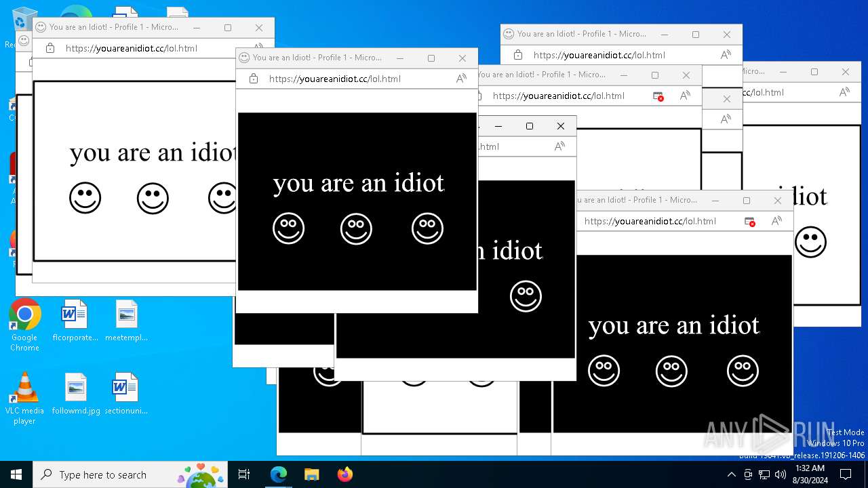Close the far-right window at screen edge
Screen dimensions: 868x488
click(846, 72)
